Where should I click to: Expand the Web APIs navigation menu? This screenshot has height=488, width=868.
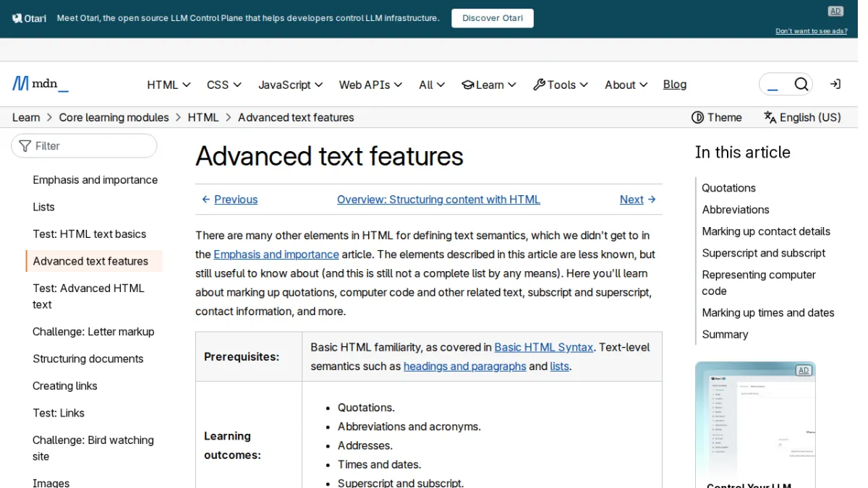click(x=370, y=85)
